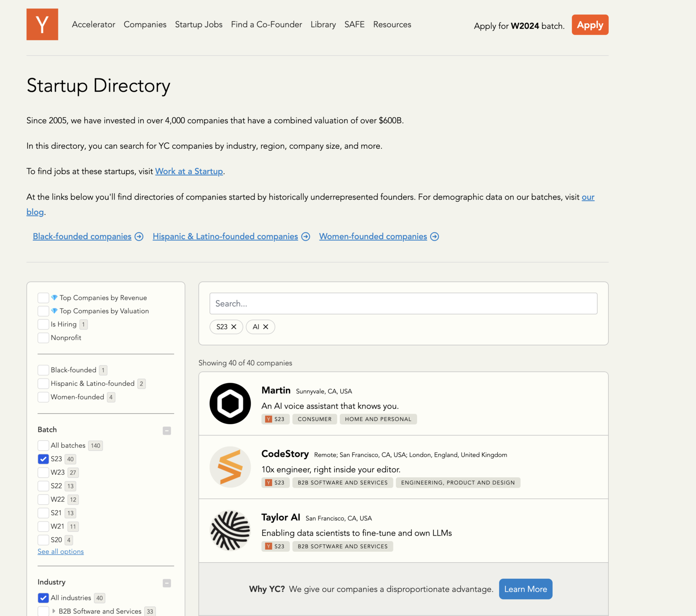Check the B2B Software and Services box
This screenshot has height=616, width=696.
tap(43, 611)
